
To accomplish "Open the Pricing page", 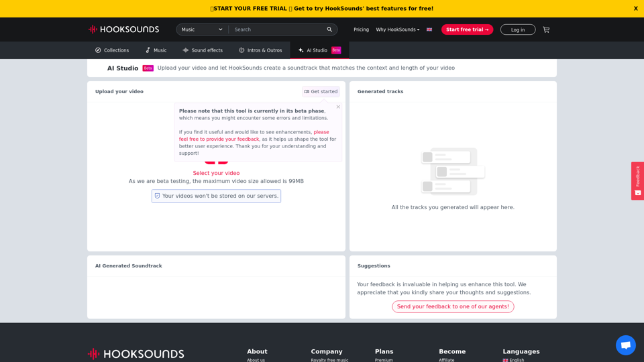I will coord(361,29).
